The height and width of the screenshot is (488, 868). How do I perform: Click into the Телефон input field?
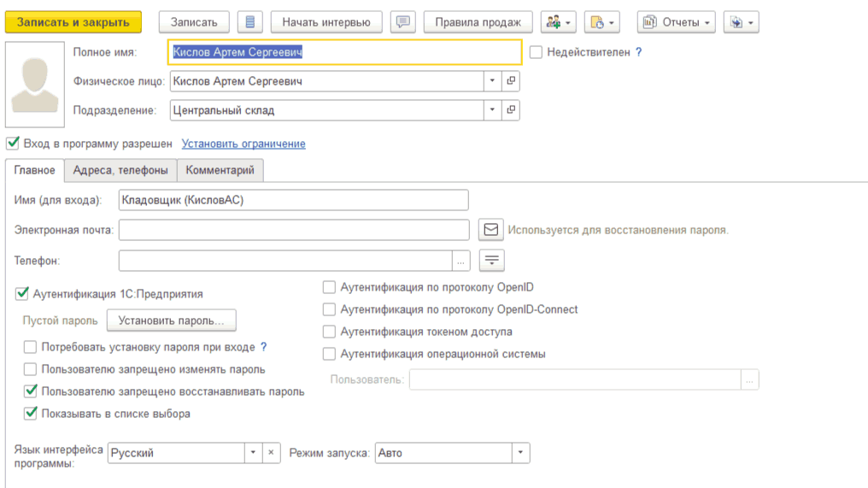[x=285, y=261]
